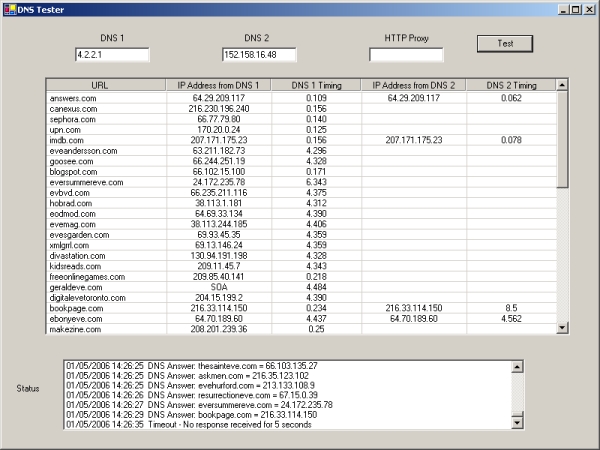Close the DNS Tester window

point(589,10)
